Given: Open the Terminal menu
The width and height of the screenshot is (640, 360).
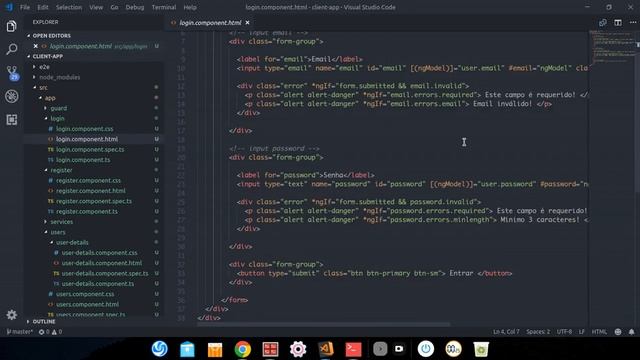Looking at the screenshot, I should click(x=164, y=7).
